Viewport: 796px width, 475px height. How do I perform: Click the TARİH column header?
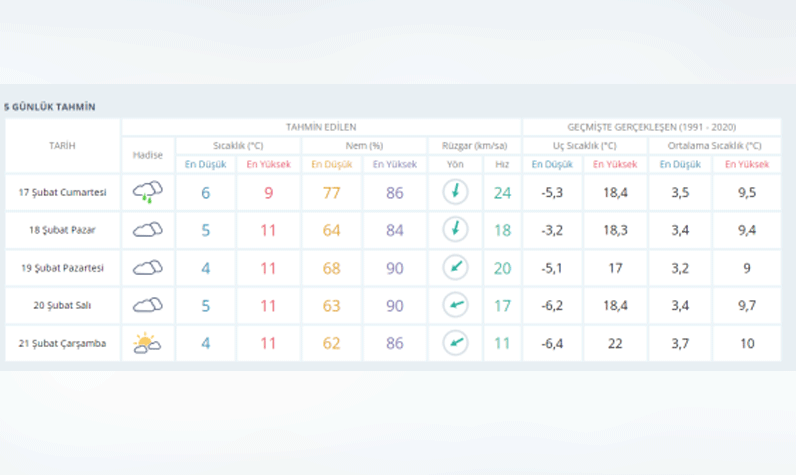pos(62,146)
